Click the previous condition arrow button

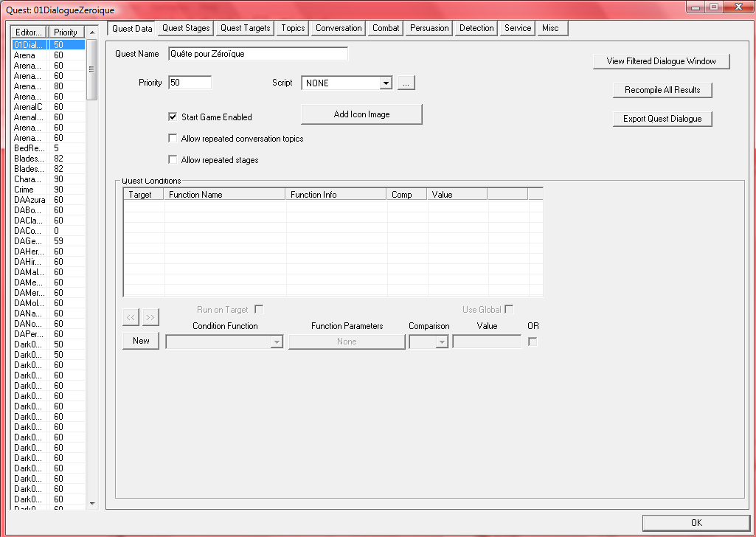coord(131,317)
